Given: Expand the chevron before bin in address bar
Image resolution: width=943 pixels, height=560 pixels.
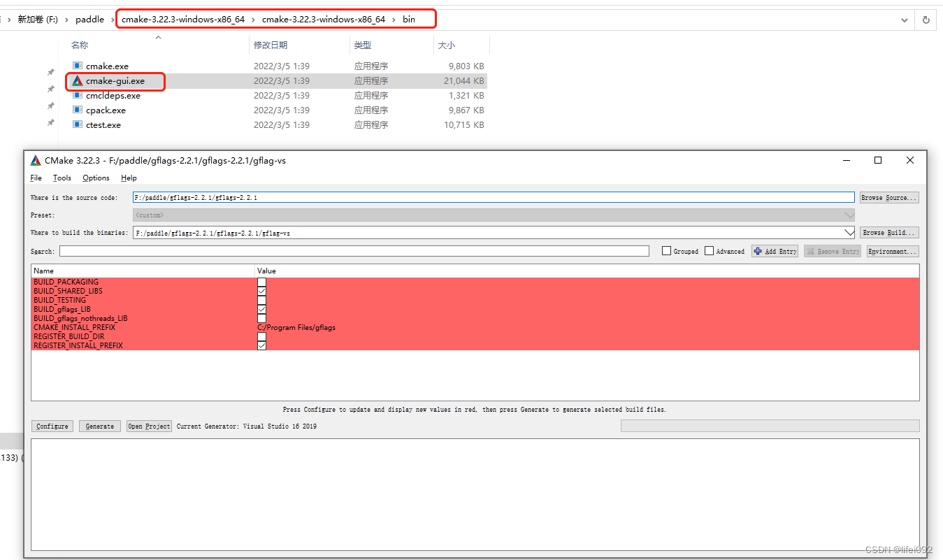Looking at the screenshot, I should tap(394, 20).
